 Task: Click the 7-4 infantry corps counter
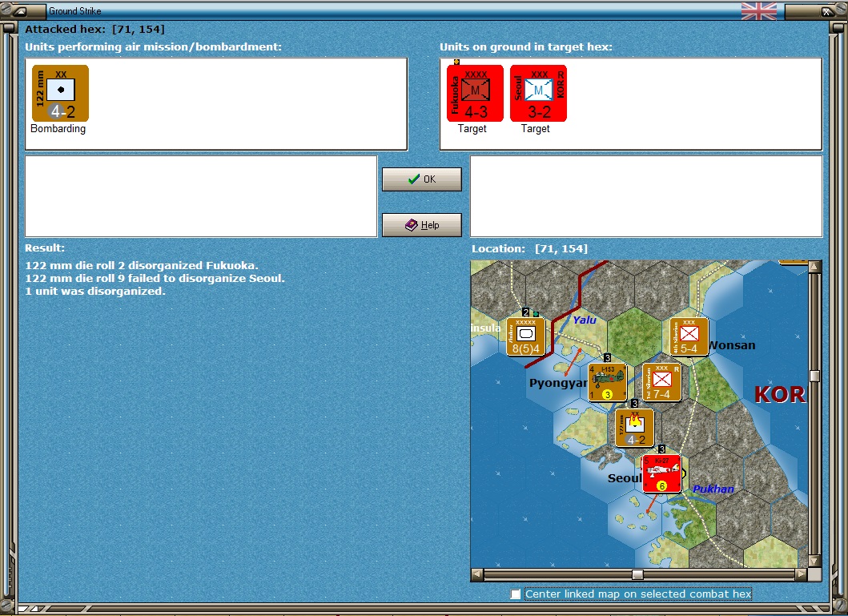click(x=661, y=382)
